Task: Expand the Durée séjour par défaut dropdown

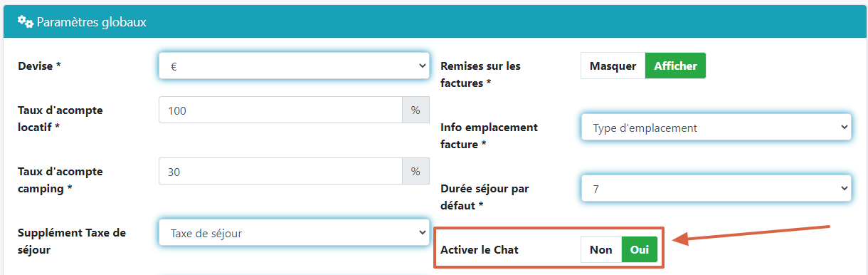Action: pyautogui.click(x=716, y=189)
